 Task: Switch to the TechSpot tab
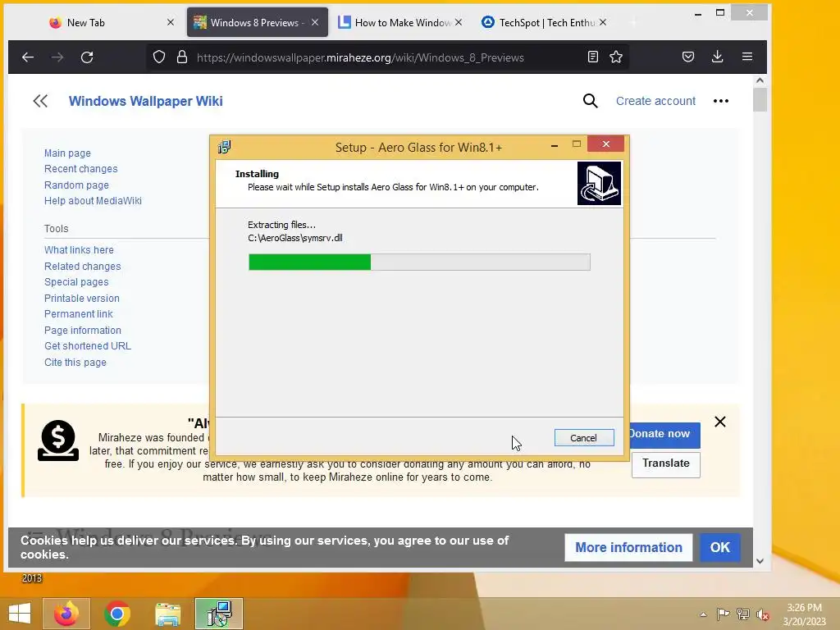[546, 22]
